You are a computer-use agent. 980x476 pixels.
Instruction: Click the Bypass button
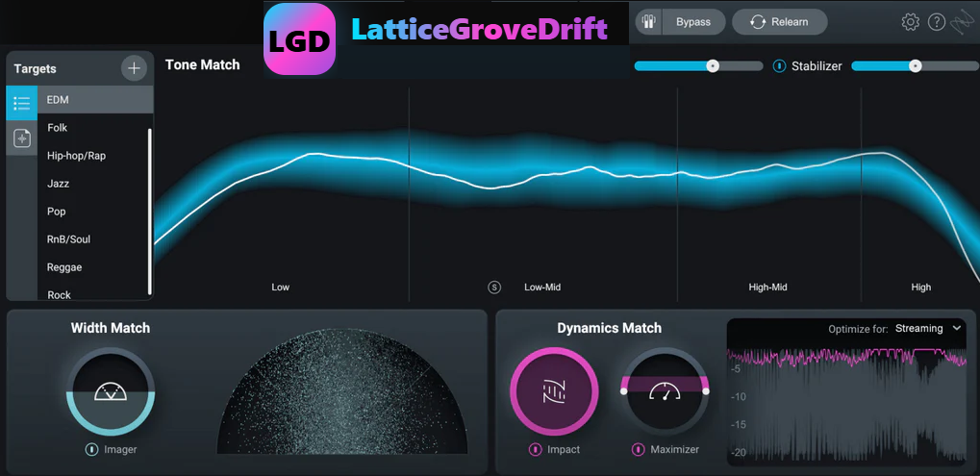693,22
